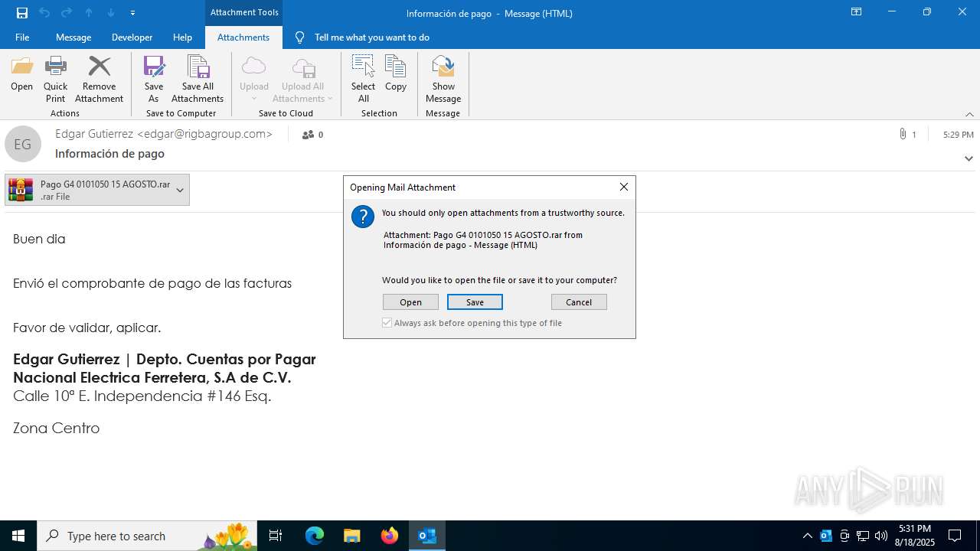
Task: Toggle Always ask before opening checkbox
Action: tap(387, 323)
